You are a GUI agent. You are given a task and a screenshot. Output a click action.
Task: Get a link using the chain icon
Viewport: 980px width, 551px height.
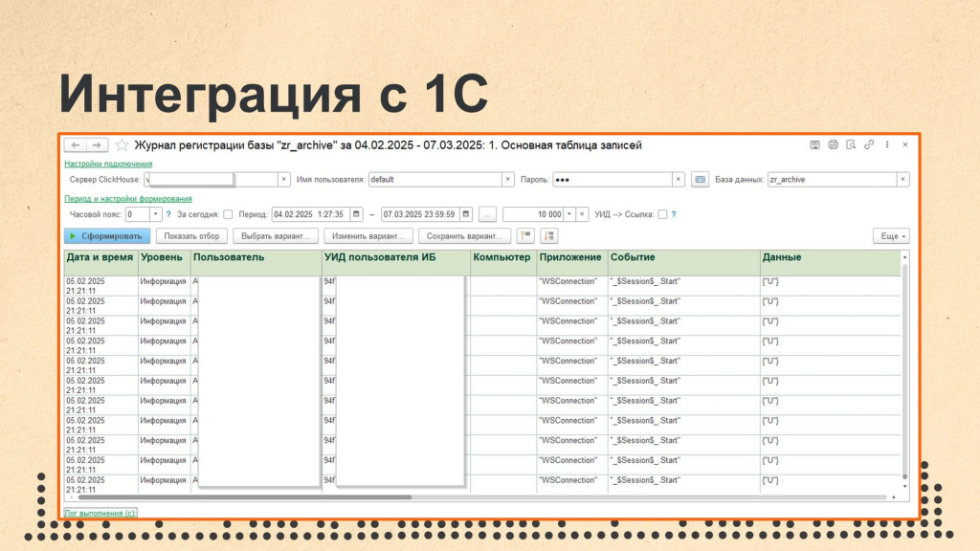pyautogui.click(x=869, y=144)
